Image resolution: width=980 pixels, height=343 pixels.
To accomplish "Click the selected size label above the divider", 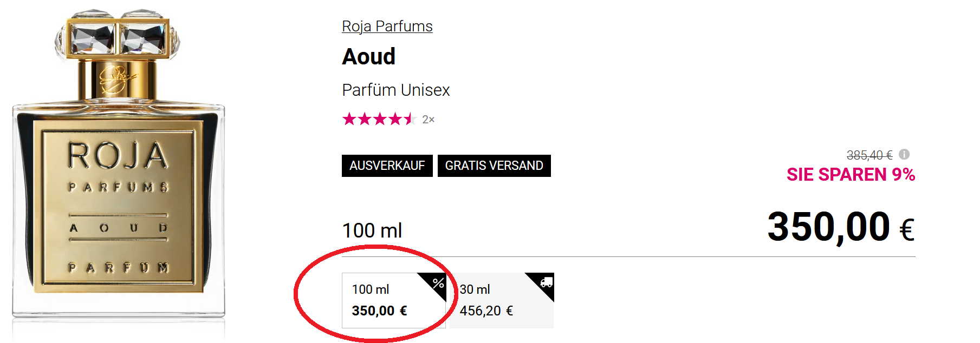I will click(x=372, y=230).
